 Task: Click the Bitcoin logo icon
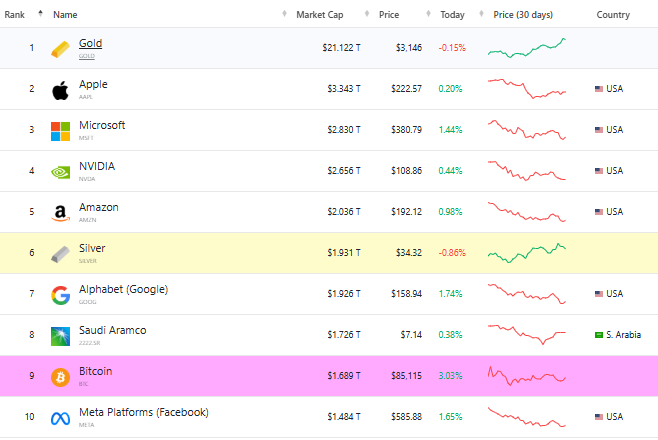coord(61,377)
